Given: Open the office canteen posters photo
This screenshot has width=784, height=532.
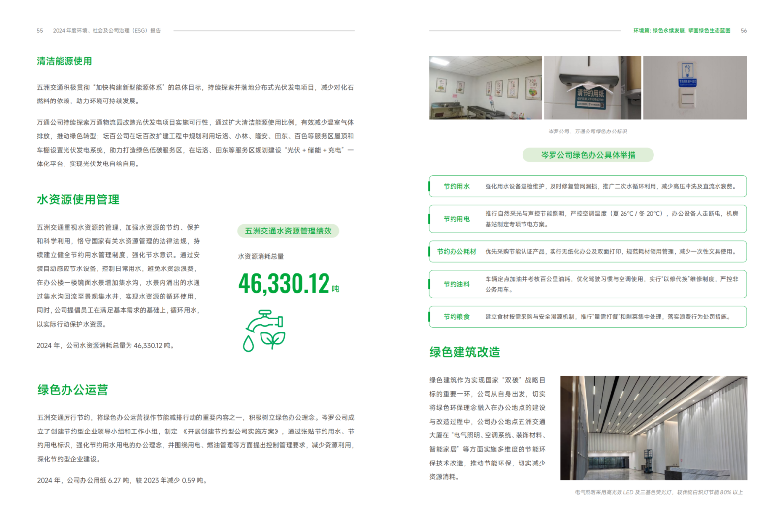Looking at the screenshot, I should coord(486,88).
